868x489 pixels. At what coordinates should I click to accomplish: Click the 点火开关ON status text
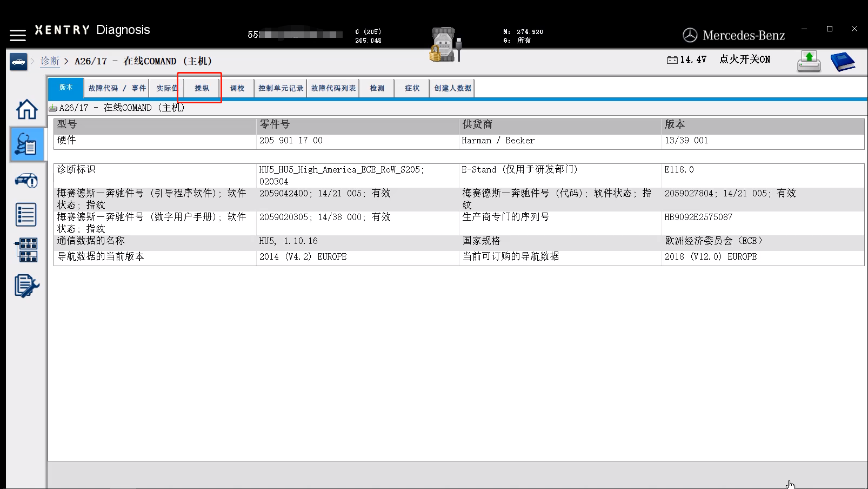[x=745, y=60]
